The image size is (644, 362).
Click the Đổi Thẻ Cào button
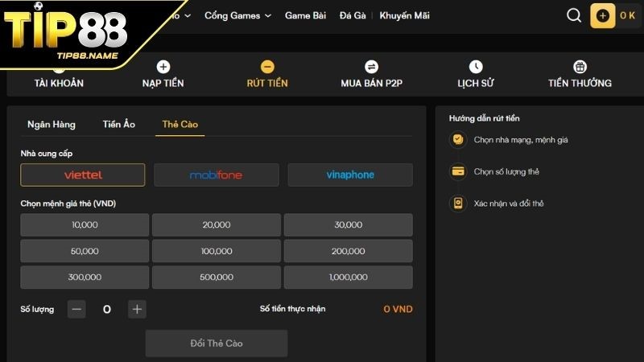(x=217, y=343)
